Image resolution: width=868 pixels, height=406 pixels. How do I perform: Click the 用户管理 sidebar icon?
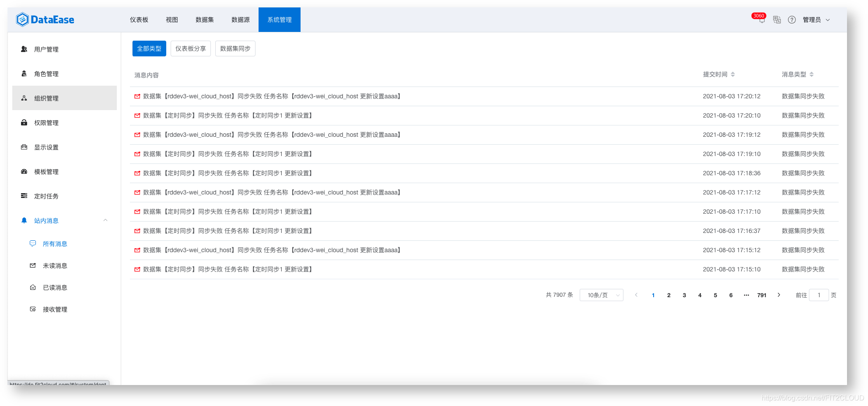coord(24,49)
